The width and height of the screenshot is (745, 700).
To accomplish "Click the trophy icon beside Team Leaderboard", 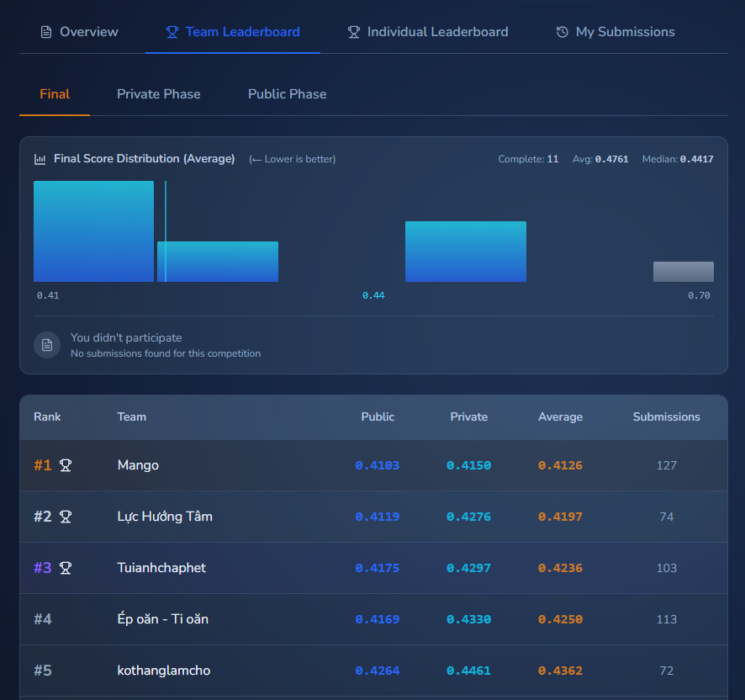I will pyautogui.click(x=172, y=32).
